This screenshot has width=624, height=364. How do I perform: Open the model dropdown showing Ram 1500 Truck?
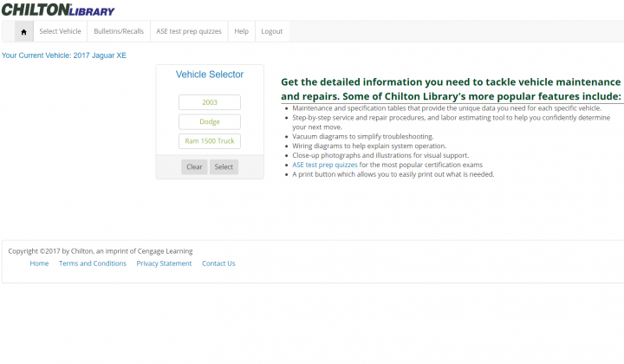(210, 141)
